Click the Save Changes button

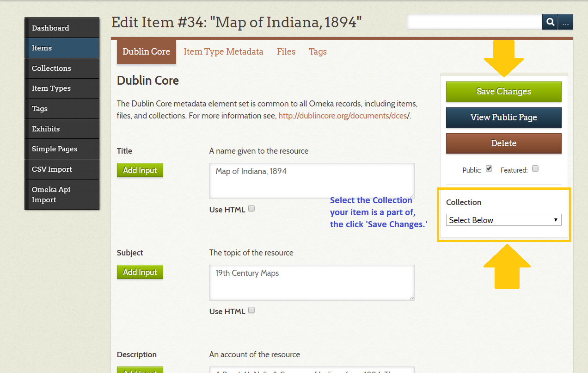coord(504,92)
